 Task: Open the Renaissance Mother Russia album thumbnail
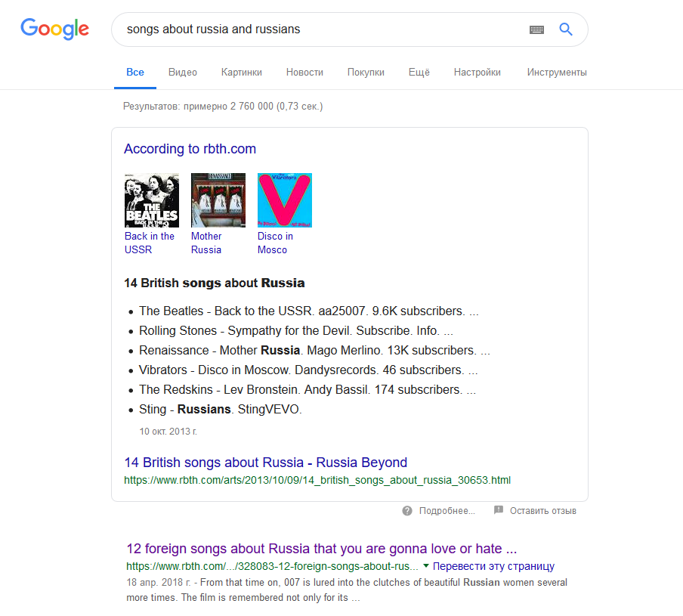point(218,200)
